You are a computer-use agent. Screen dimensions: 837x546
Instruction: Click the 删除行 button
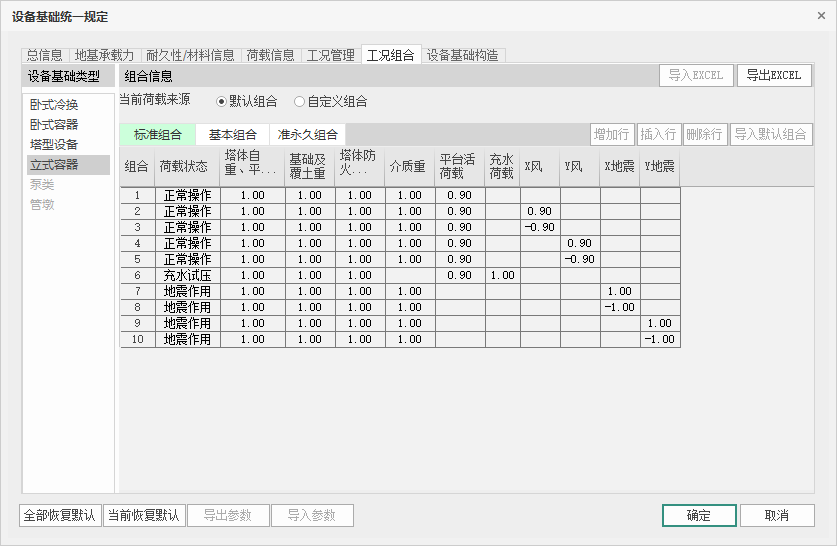[x=705, y=134]
